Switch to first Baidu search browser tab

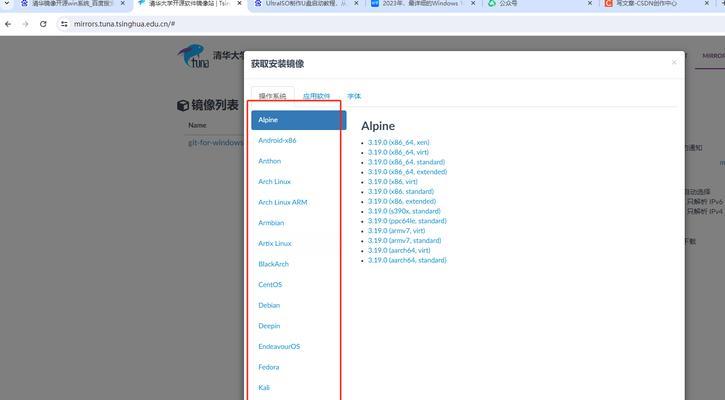tap(72, 3)
